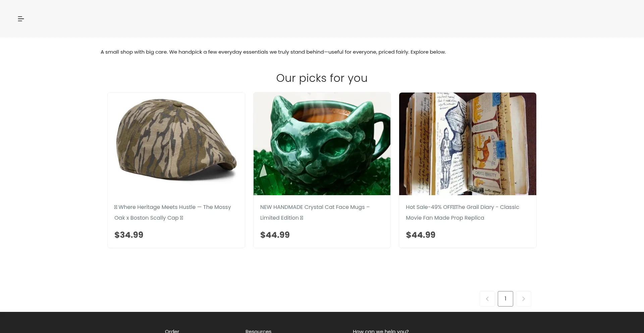The width and height of the screenshot is (644, 333).
Task: Click the 'A small shop with big care' intro text
Action: 273,52
